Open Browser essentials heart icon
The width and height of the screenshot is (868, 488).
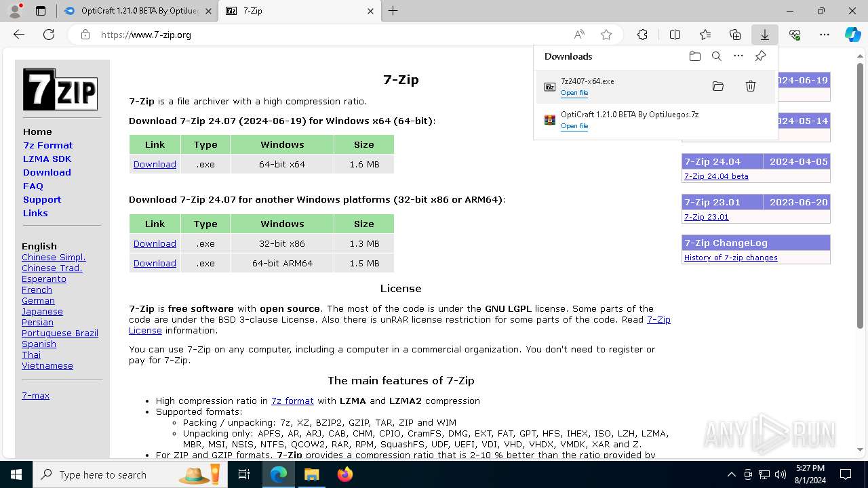tap(795, 35)
